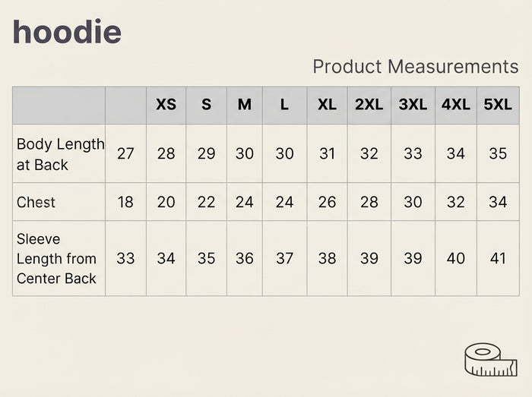
Task: Select the XS size column header
Action: [x=166, y=104]
